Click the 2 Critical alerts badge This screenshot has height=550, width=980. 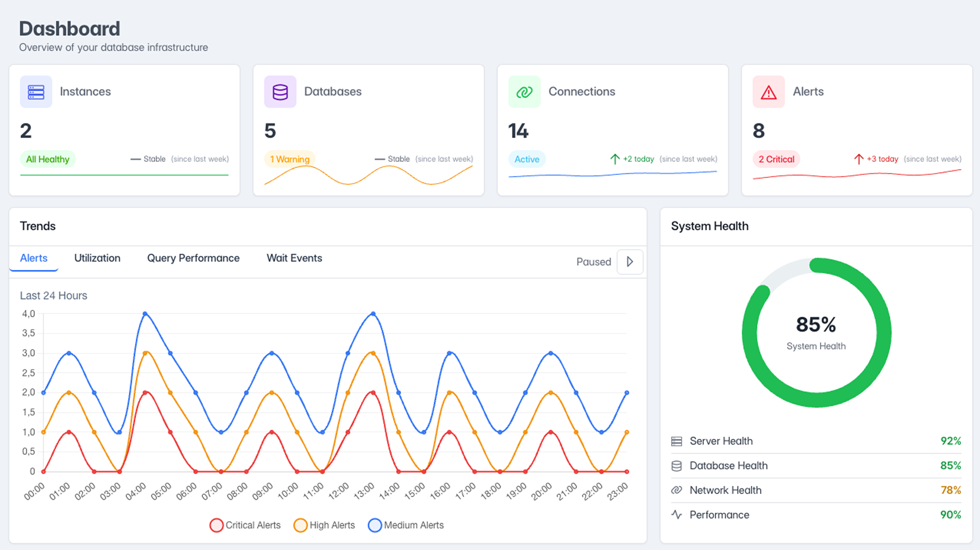point(776,159)
